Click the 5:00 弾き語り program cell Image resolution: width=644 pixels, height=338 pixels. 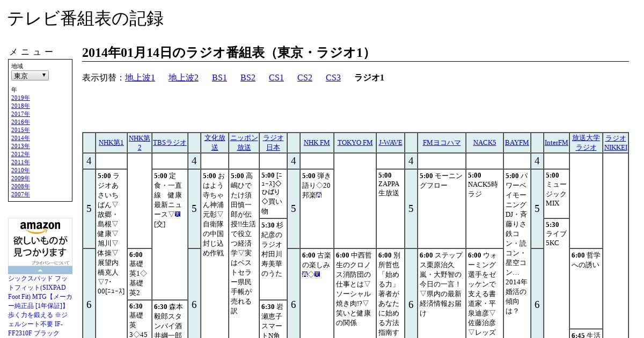point(317,209)
